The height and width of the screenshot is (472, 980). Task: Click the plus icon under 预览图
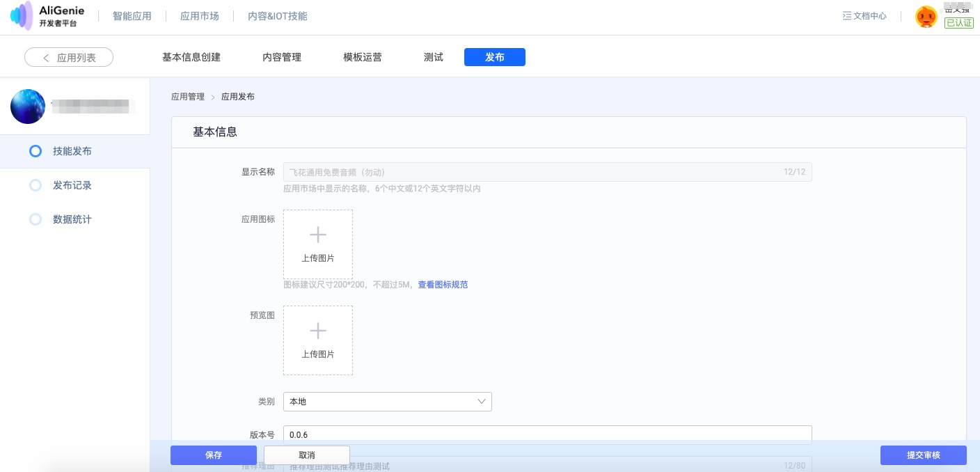pos(318,331)
